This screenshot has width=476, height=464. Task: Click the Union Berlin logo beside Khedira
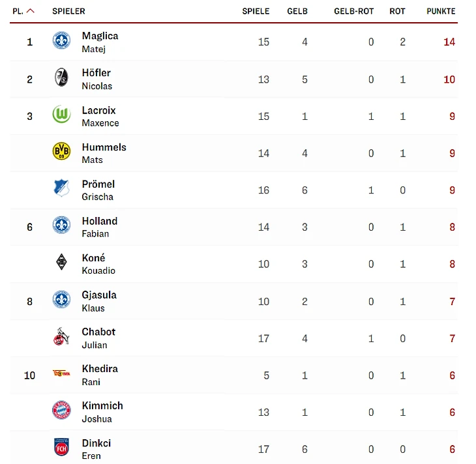[x=61, y=373]
